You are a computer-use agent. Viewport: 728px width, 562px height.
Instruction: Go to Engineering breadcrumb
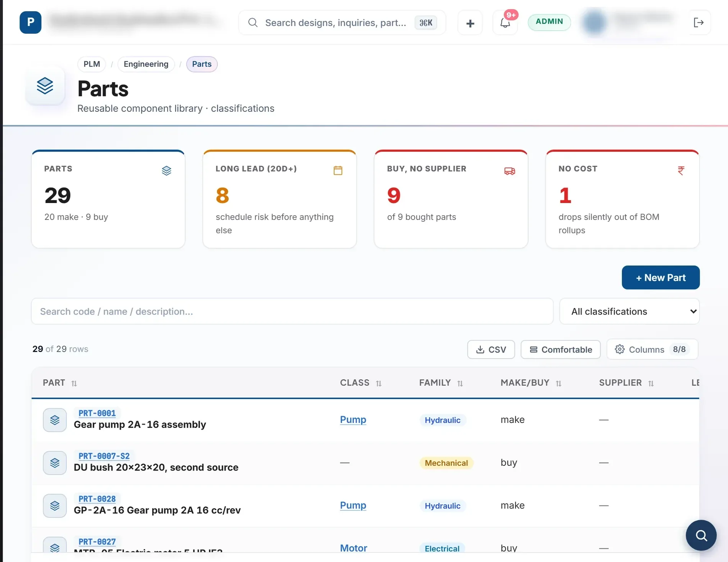146,64
